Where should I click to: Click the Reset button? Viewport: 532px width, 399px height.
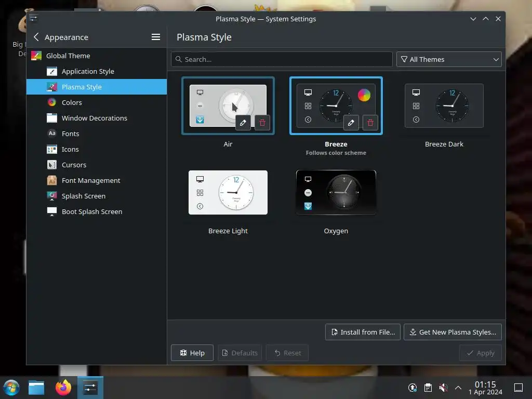(x=287, y=353)
